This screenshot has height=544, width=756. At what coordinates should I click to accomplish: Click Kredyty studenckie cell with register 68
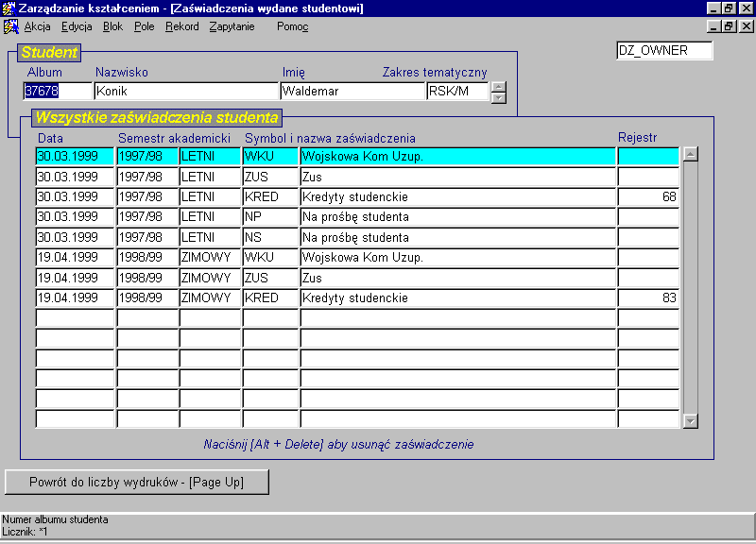click(x=458, y=197)
